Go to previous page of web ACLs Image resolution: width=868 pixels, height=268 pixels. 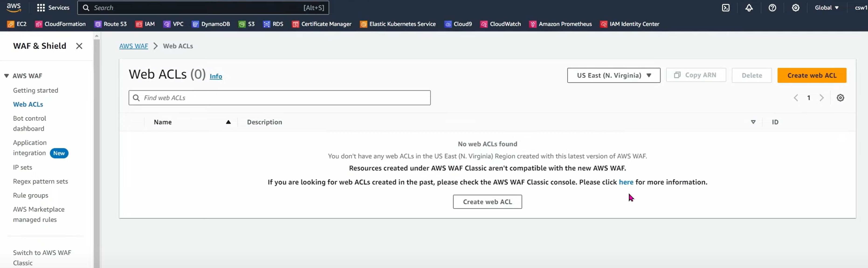pos(796,98)
